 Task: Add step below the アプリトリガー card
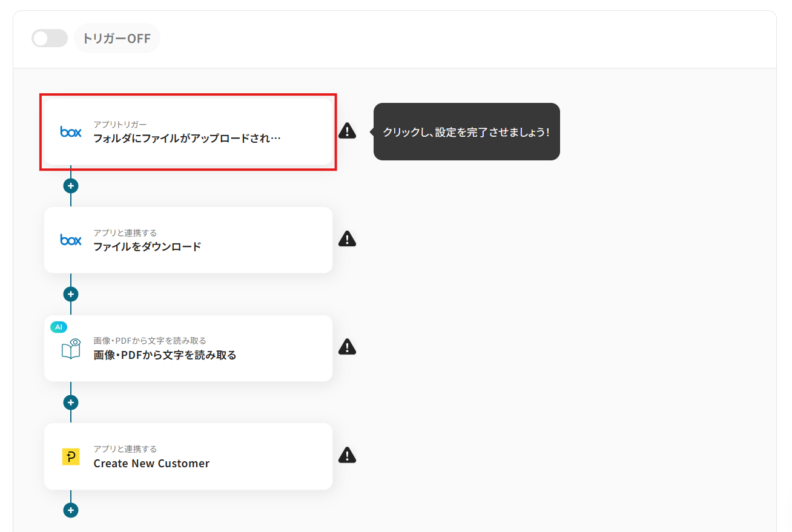pos(71,186)
